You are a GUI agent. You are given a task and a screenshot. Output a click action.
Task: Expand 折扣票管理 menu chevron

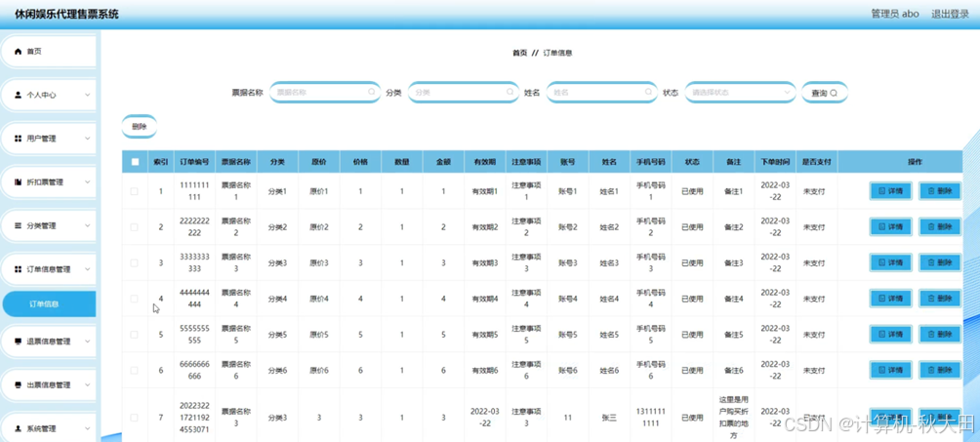click(x=88, y=182)
